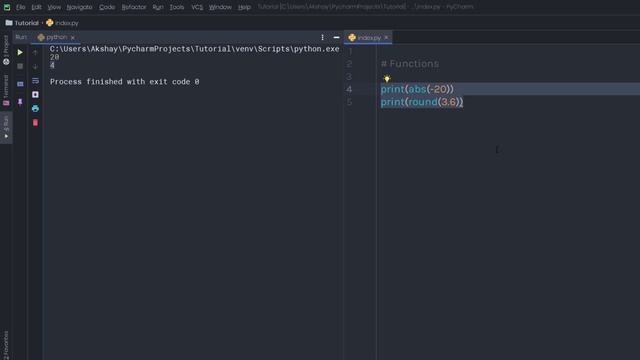Viewport: 640px width, 360px height.
Task: Click the print(round(3.6)) code line
Action: pos(422,102)
